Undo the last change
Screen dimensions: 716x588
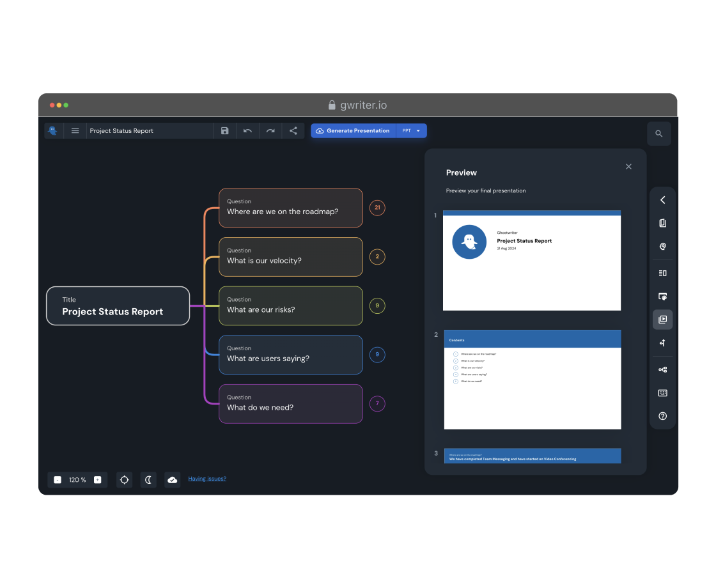[247, 131]
